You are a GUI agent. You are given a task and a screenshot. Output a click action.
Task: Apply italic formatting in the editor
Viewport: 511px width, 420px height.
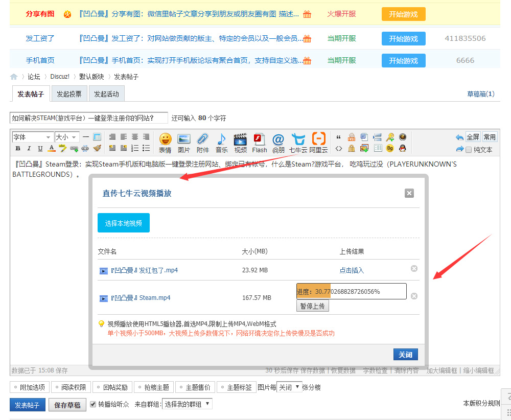click(x=29, y=149)
